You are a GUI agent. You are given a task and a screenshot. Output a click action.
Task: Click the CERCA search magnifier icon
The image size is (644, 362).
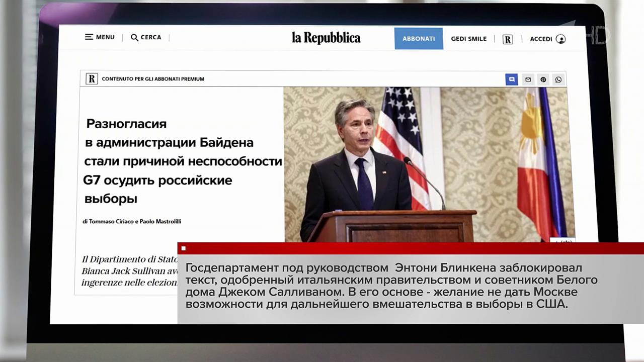[134, 37]
